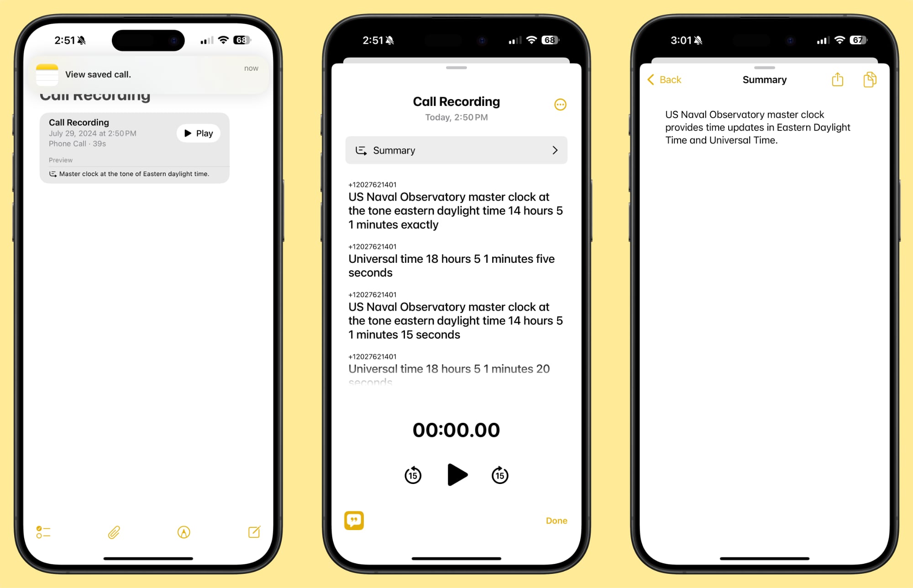This screenshot has width=913, height=588.
Task: Skip forward 15 seconds in recording
Action: pos(500,475)
